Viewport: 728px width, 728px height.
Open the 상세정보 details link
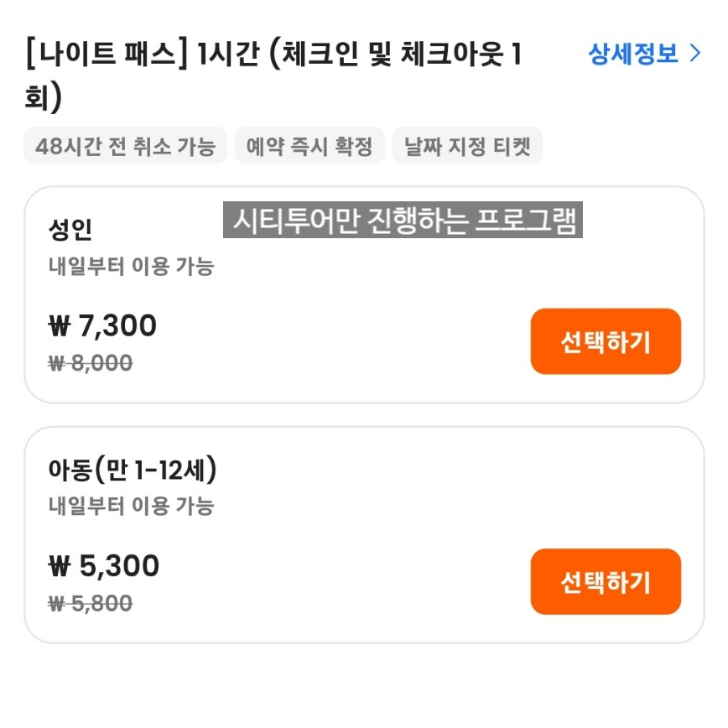[x=632, y=55]
